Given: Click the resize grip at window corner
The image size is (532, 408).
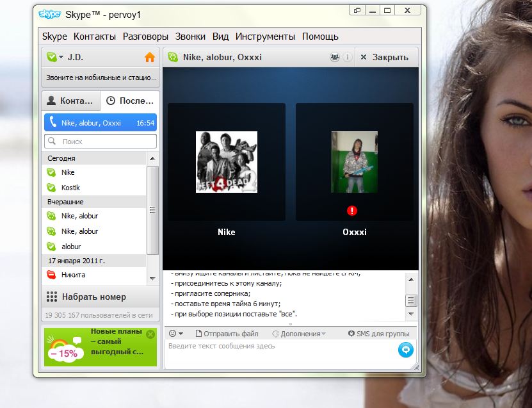Looking at the screenshot, I should [417, 367].
